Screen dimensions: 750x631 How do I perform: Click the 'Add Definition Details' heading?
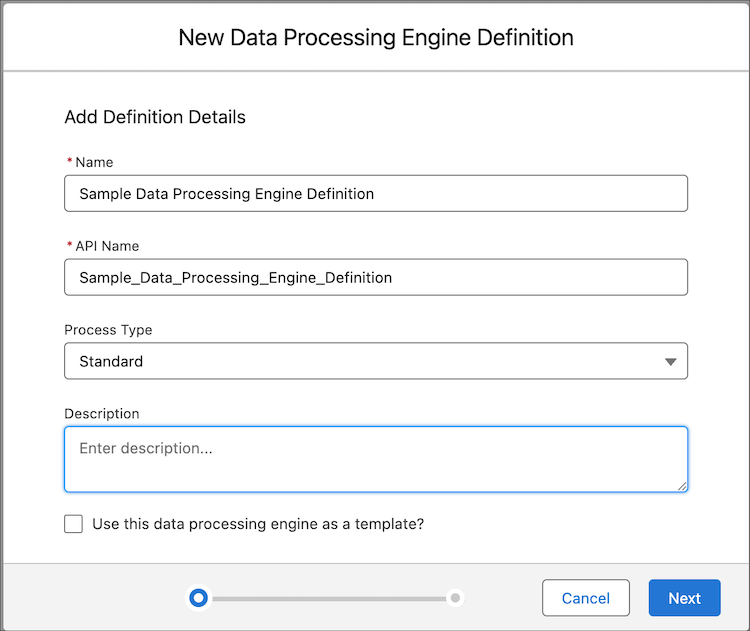(x=155, y=117)
